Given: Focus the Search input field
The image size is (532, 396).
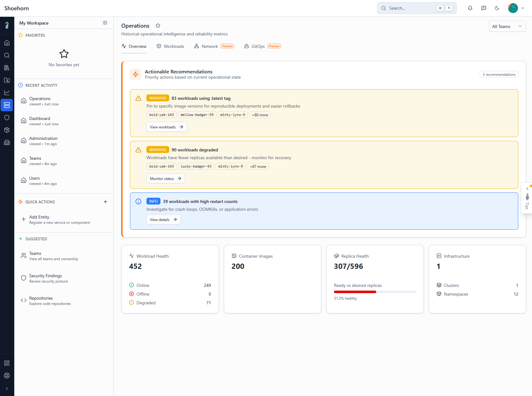Looking at the screenshot, I should click(410, 8).
